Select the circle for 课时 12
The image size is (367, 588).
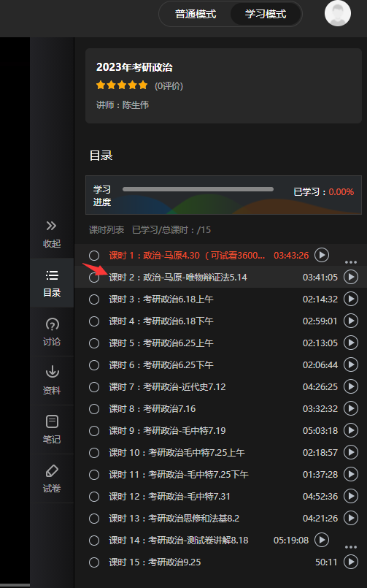(x=94, y=497)
